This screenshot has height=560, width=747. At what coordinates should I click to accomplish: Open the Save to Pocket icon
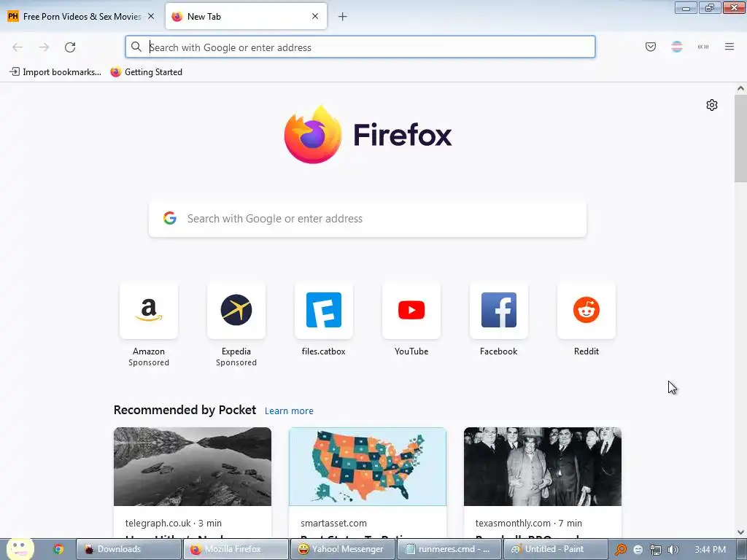651,47
